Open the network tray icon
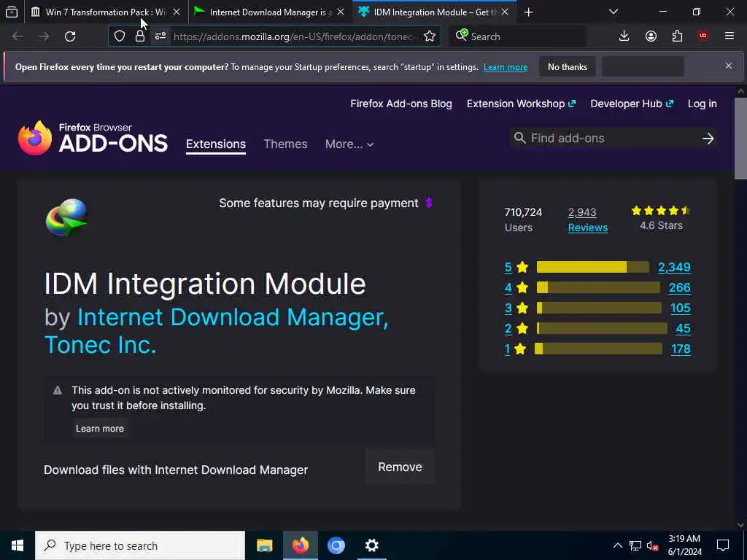This screenshot has height=560, width=747. point(635,545)
